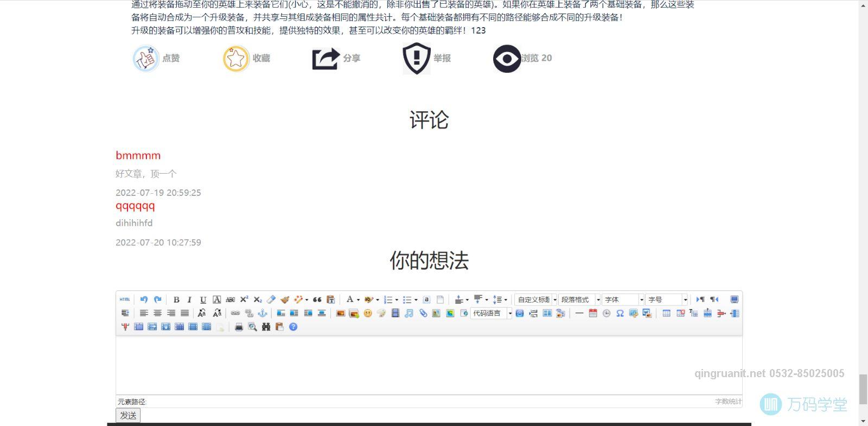This screenshot has width=868, height=426.
Task: Click the paste as plain text icon
Action: point(330,300)
